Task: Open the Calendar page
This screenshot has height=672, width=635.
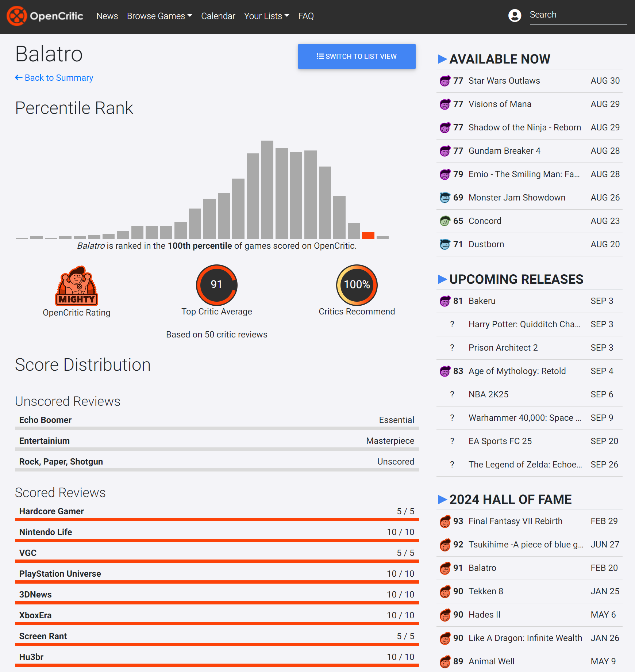Action: [x=218, y=16]
